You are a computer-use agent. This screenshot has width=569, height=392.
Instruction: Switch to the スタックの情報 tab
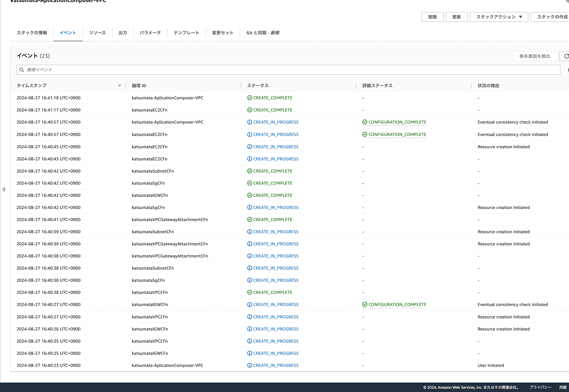pyautogui.click(x=32, y=33)
